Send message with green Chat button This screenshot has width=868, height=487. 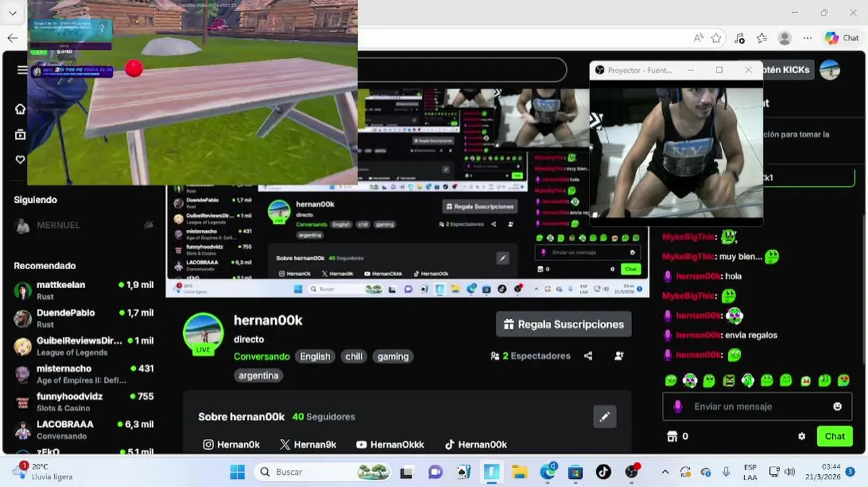834,436
